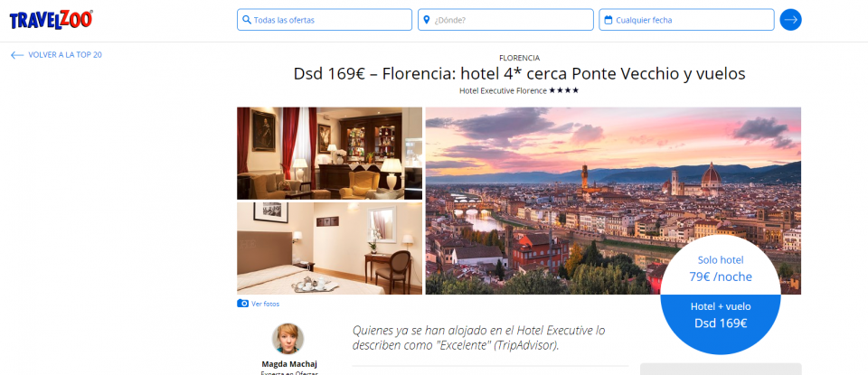Click the Magda Machaj author name
This screenshot has height=375, width=868.
(x=288, y=363)
